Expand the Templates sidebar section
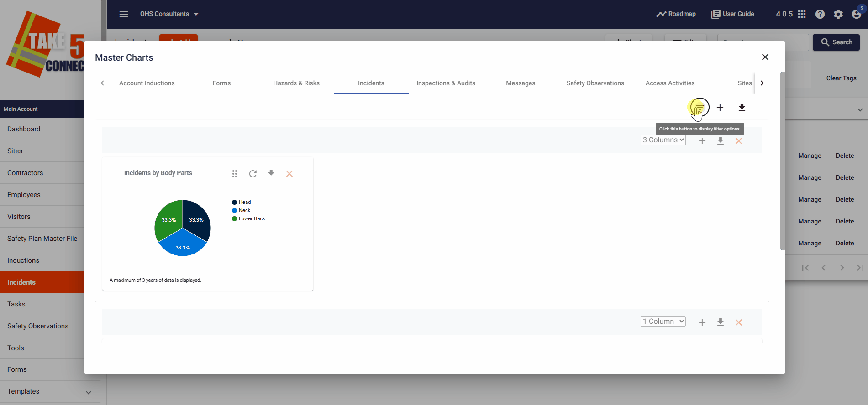The width and height of the screenshot is (868, 405). tap(89, 392)
